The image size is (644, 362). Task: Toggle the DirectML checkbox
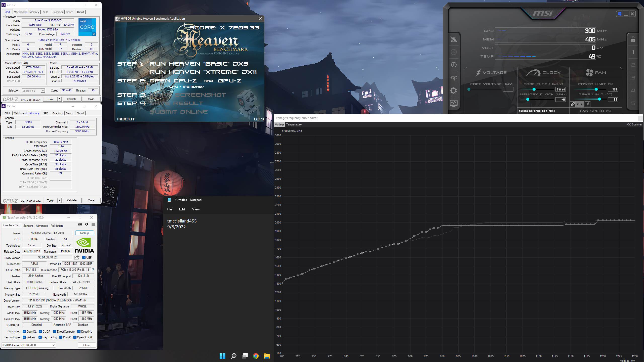(x=79, y=332)
